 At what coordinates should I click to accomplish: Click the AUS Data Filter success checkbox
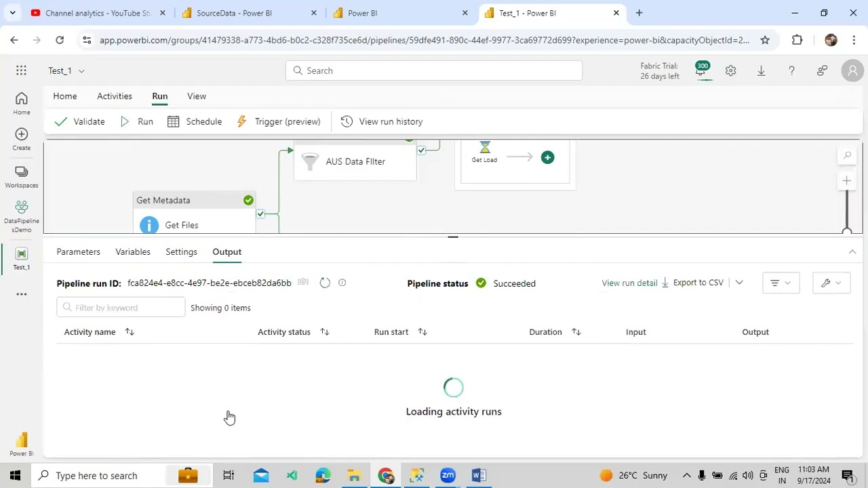pos(421,150)
